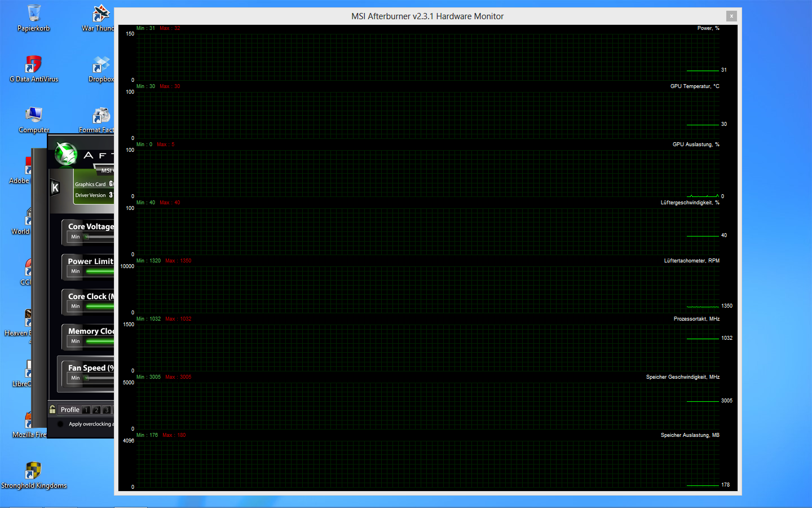The height and width of the screenshot is (508, 812).
Task: Click the Memory Clock slider track
Action: pos(99,341)
